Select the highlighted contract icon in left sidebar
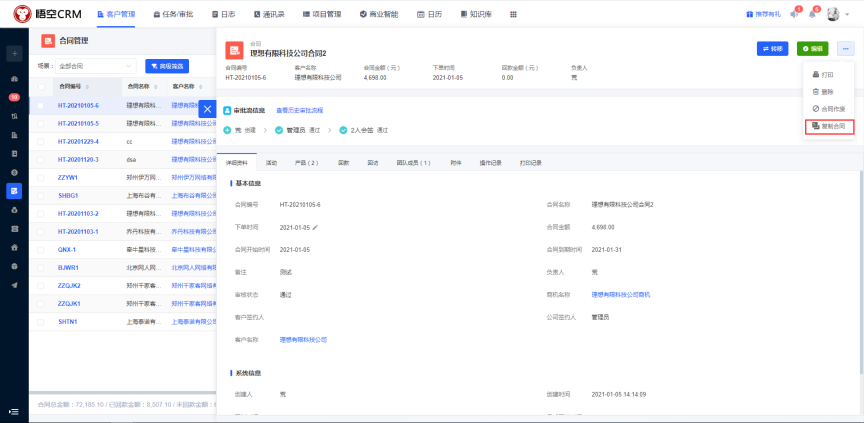Viewport: 864px width, 423px height. [14, 190]
